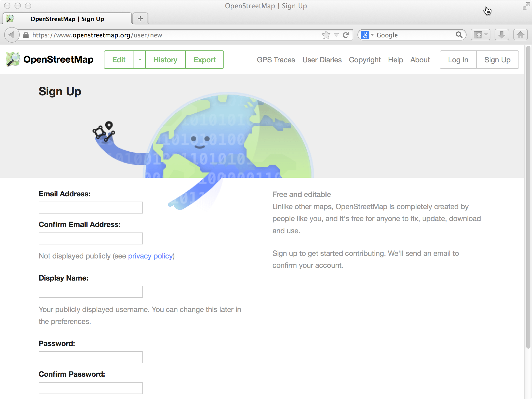The image size is (532, 399).
Task: Click the bookmark star icon in address bar
Action: coord(326,35)
